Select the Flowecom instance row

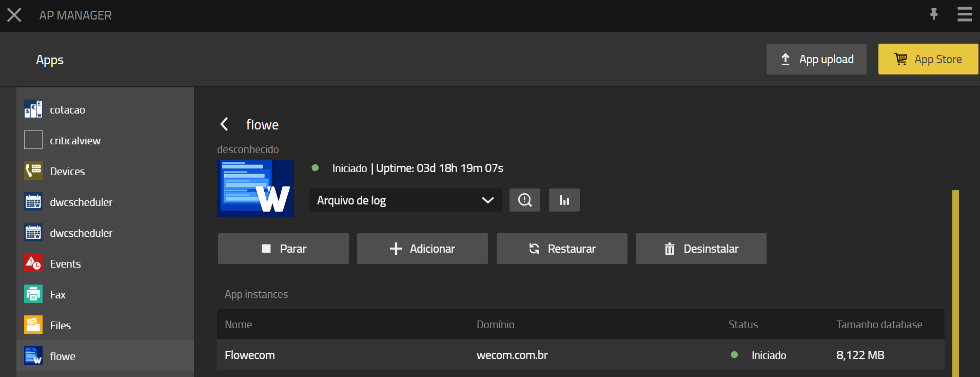tap(580, 355)
